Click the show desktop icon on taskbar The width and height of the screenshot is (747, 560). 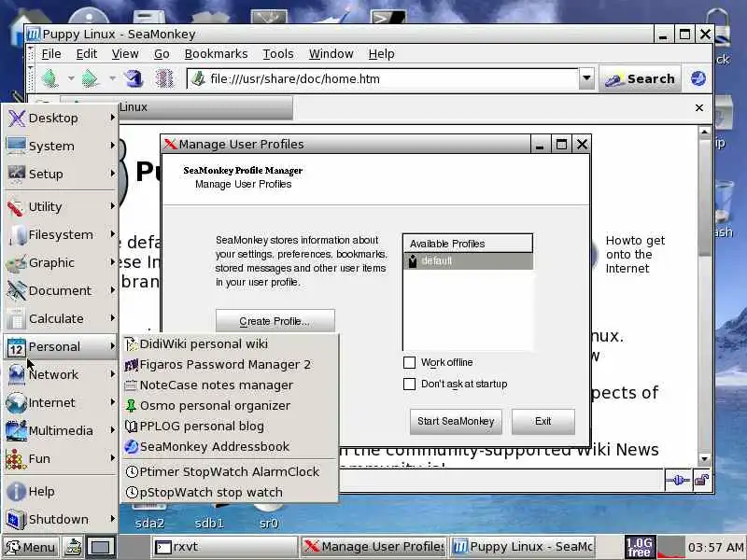(74, 547)
